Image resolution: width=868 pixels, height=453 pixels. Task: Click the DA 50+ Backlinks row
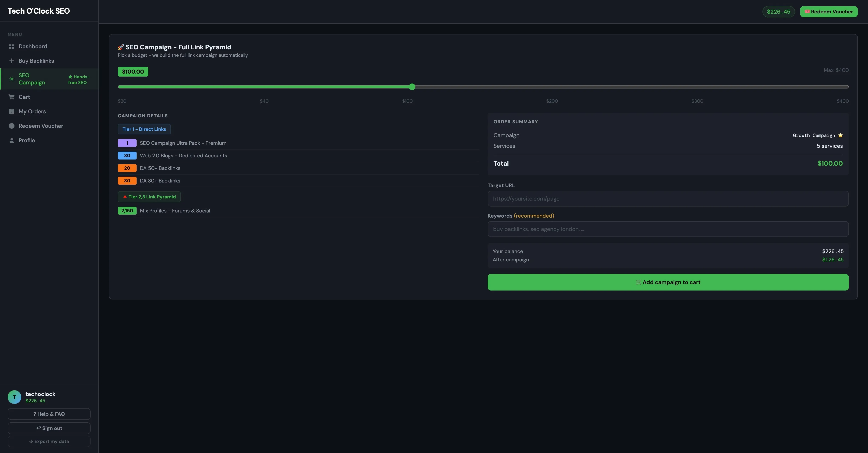pos(298,168)
